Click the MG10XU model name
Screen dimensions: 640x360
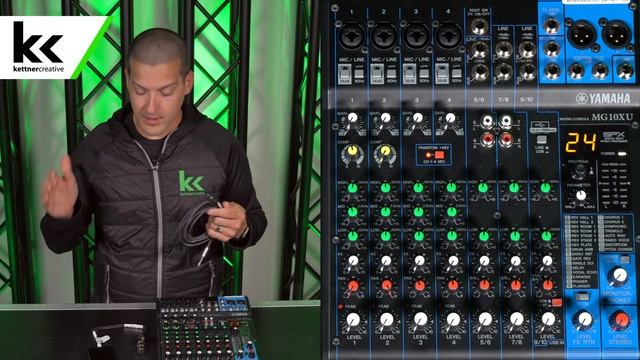(612, 117)
